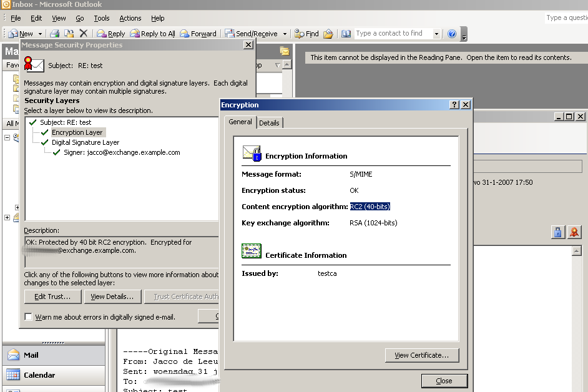This screenshot has width=588, height=392.
Task: Close the Message Security Properties dialog
Action: coord(248,45)
